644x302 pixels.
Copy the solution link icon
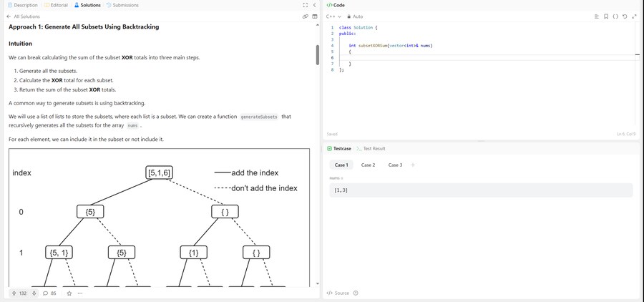pyautogui.click(x=306, y=16)
